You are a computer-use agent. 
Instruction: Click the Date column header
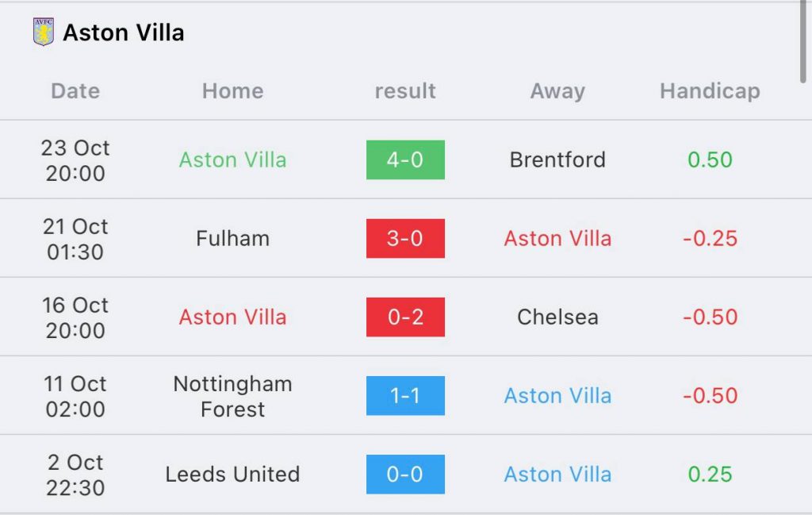[75, 91]
